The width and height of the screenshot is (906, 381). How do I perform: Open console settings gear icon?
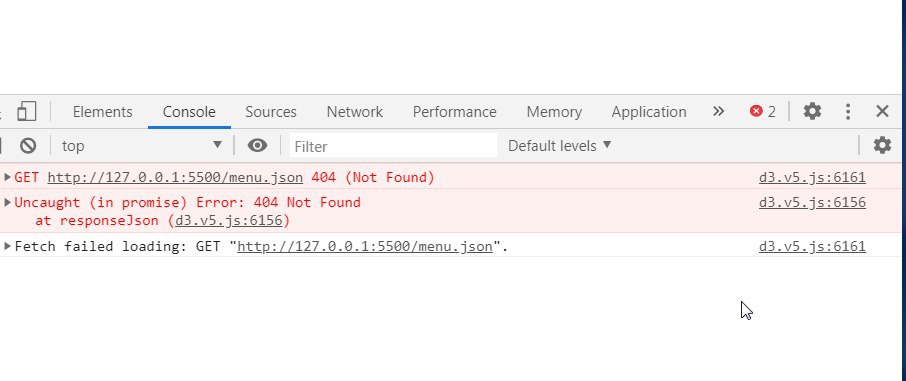tap(882, 145)
